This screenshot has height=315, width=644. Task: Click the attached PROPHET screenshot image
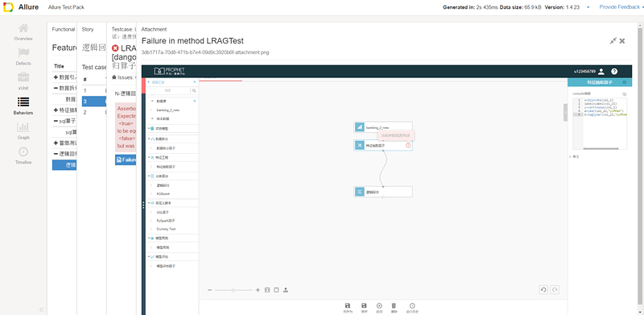click(386, 190)
